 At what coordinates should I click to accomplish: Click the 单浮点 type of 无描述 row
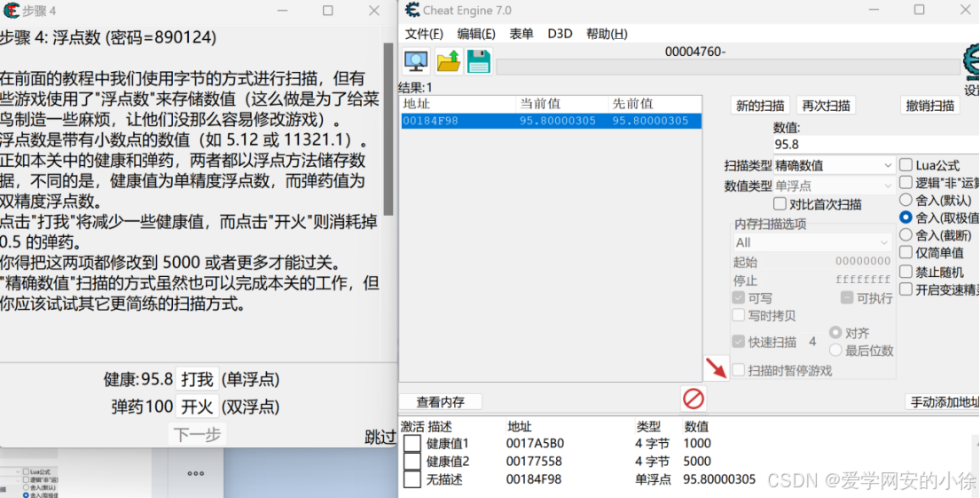pyautogui.click(x=653, y=480)
